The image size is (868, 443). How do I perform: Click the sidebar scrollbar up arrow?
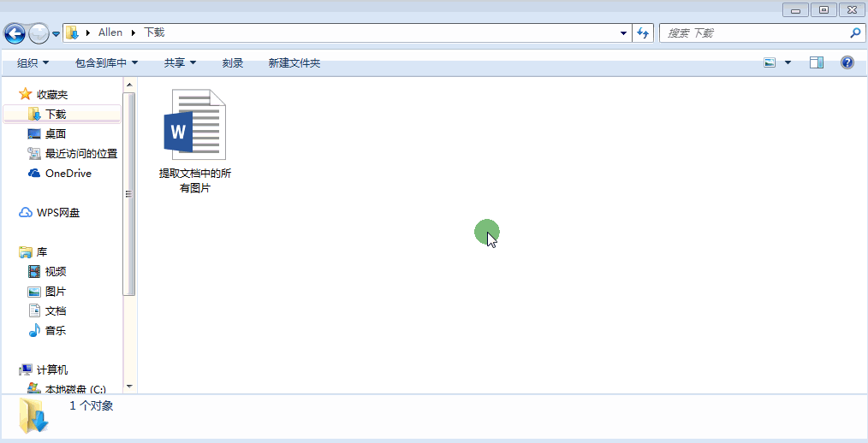[129, 85]
